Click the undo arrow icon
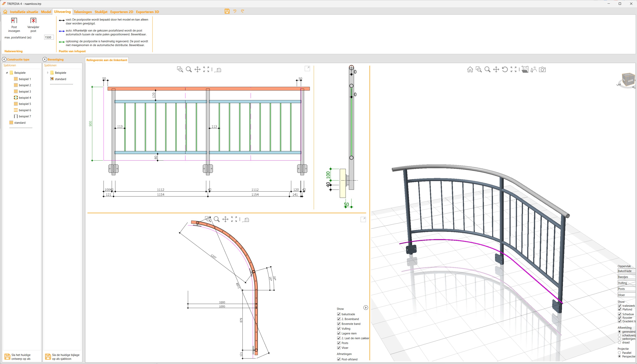This screenshot has height=364, width=637. click(235, 11)
